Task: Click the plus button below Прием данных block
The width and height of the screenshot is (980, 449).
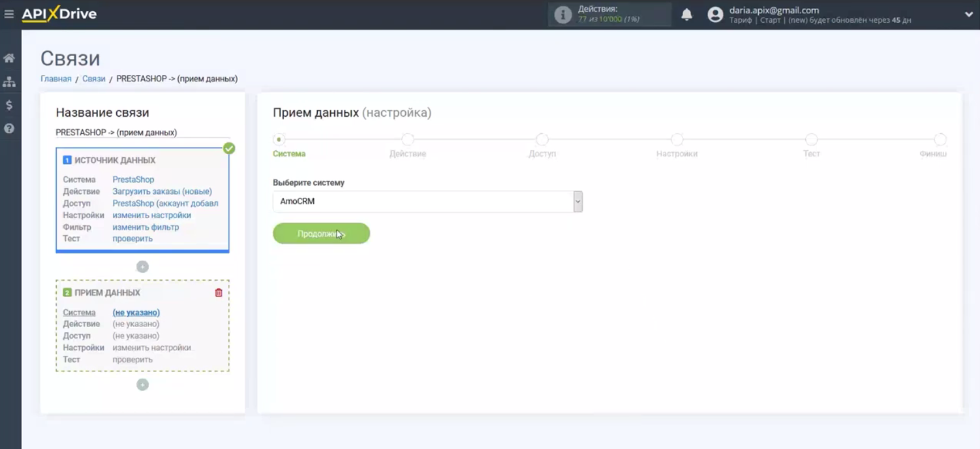Action: click(142, 384)
